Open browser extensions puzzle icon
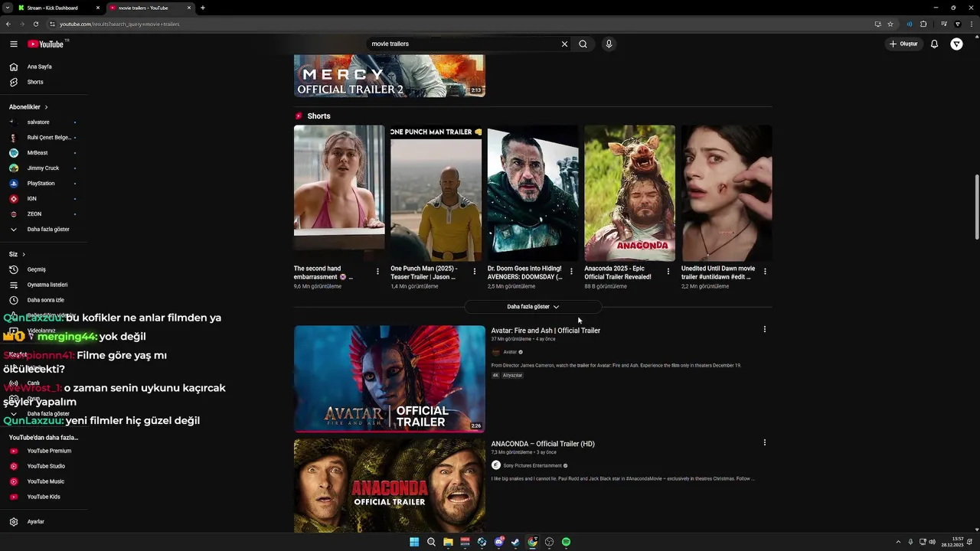980x551 pixels. tap(923, 24)
